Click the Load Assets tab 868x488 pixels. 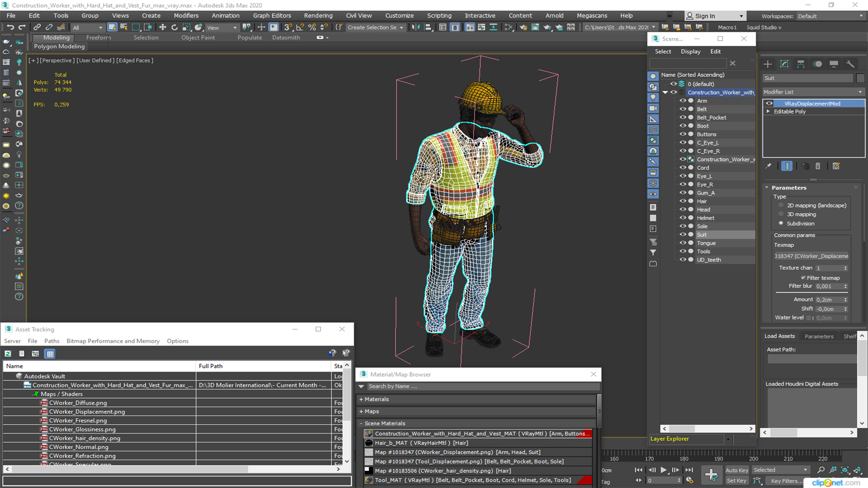[779, 336]
